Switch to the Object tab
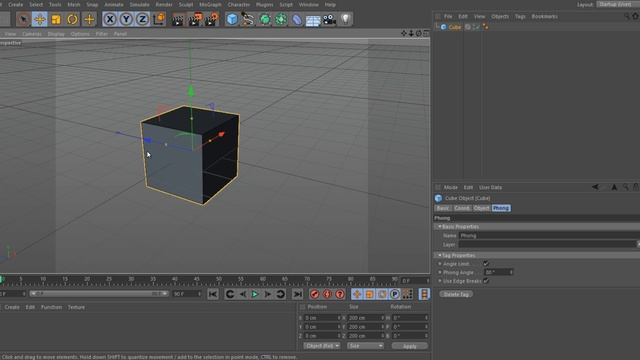 coord(481,208)
